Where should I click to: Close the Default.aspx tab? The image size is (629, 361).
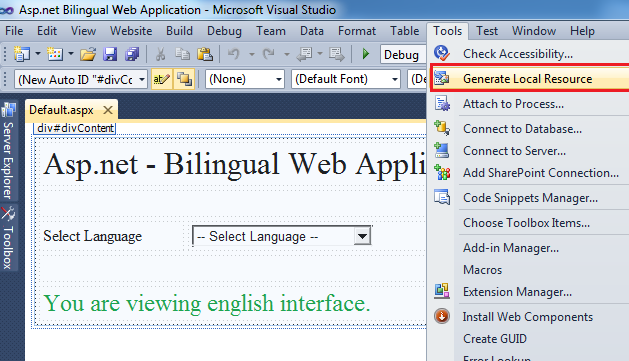108,110
